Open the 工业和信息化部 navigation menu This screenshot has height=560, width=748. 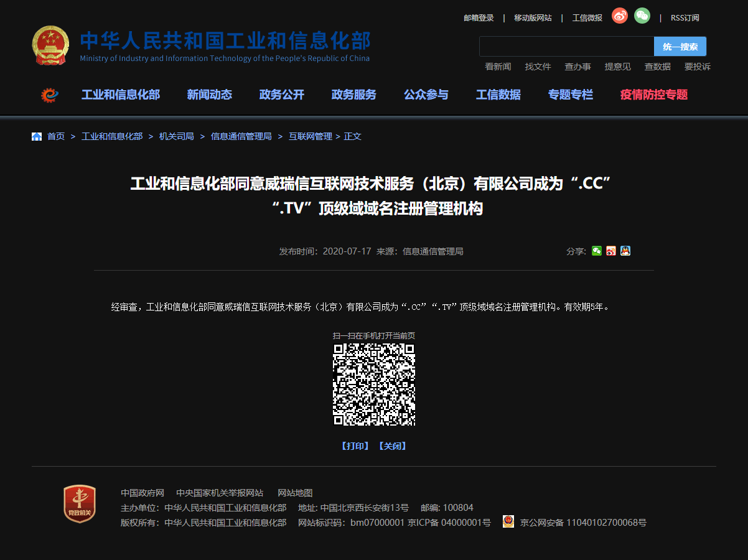pos(121,95)
